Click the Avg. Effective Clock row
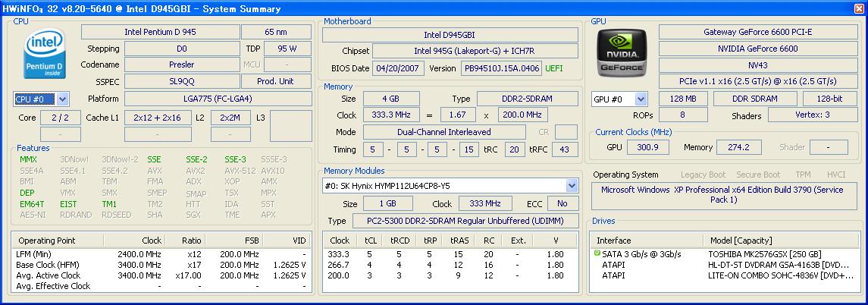 pos(161,286)
